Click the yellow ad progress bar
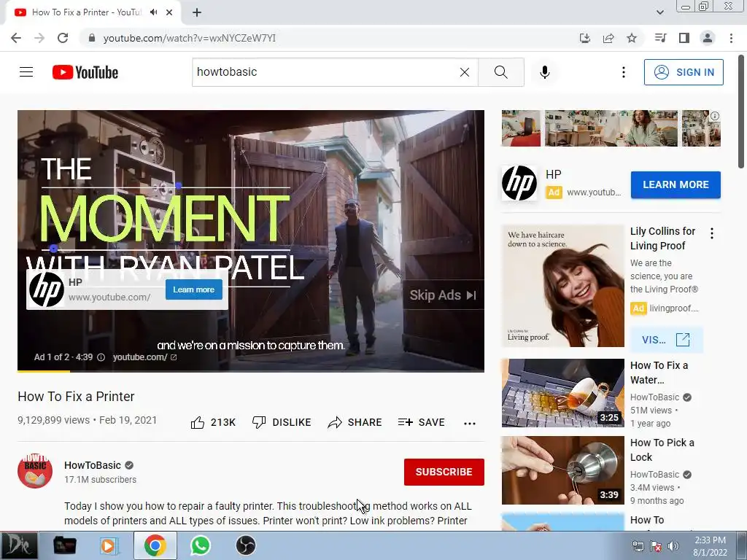The width and height of the screenshot is (747, 560). click(43, 370)
